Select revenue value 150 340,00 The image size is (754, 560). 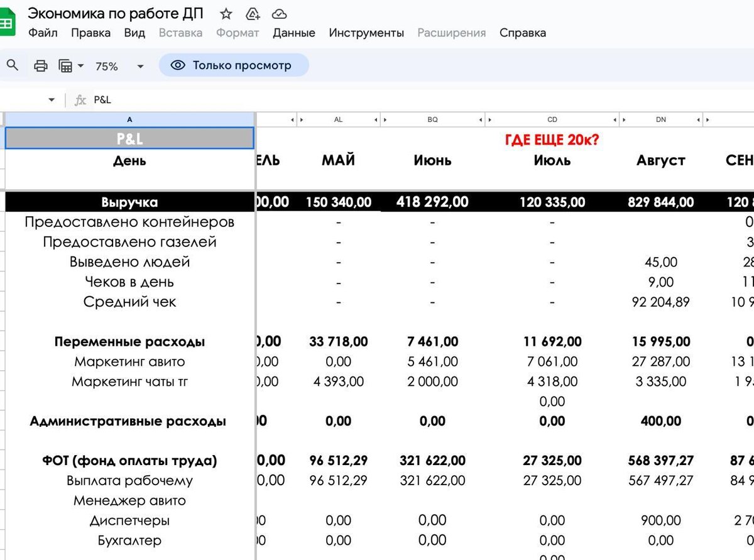click(x=339, y=202)
